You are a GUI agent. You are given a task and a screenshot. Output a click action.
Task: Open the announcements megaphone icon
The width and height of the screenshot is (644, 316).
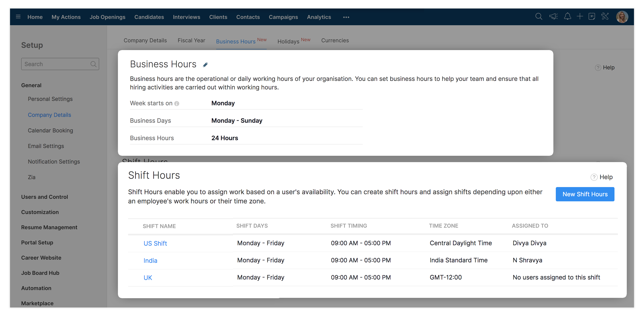(553, 17)
